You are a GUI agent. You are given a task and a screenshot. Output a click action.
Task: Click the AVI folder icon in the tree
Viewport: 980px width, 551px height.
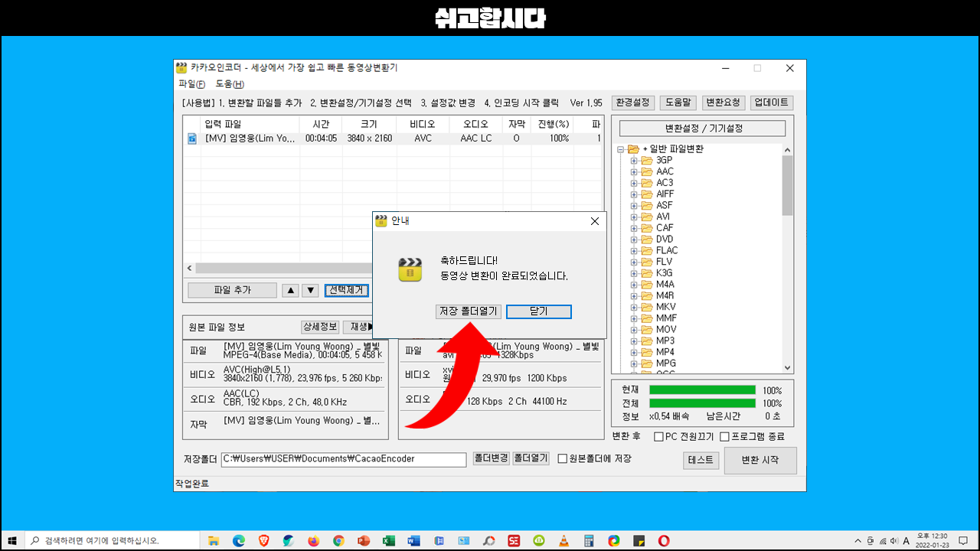[646, 217]
